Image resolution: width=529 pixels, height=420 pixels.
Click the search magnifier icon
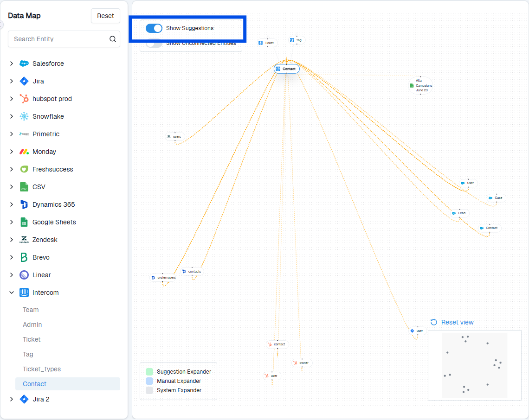click(x=113, y=39)
